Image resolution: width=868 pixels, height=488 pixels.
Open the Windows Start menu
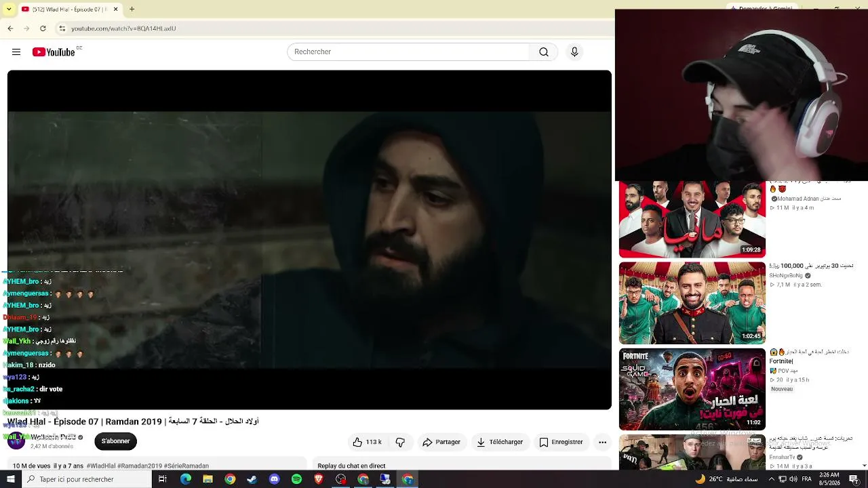[10, 479]
